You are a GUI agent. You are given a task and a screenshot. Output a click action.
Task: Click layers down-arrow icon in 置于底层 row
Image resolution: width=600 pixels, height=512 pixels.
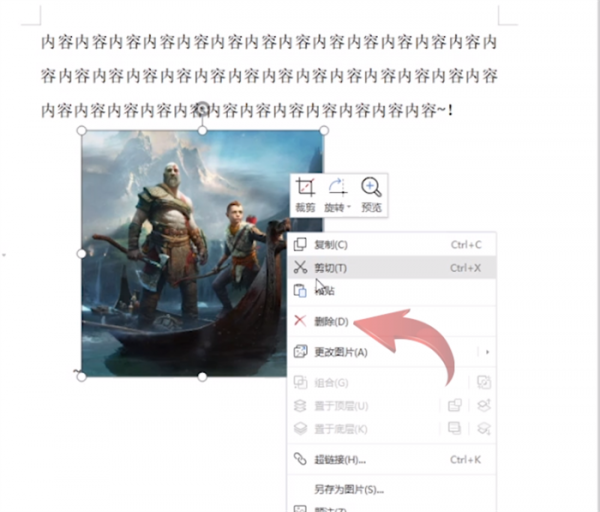[x=484, y=428]
